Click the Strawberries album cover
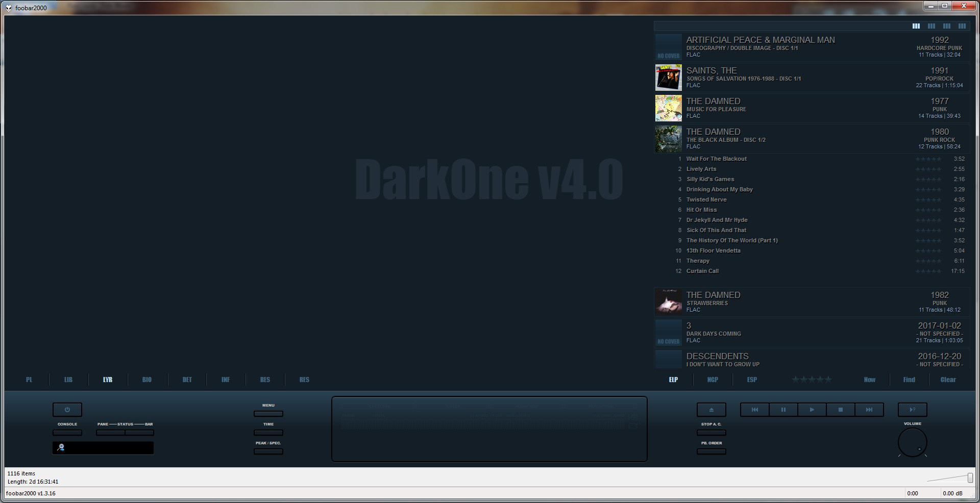980x503 pixels. (668, 302)
